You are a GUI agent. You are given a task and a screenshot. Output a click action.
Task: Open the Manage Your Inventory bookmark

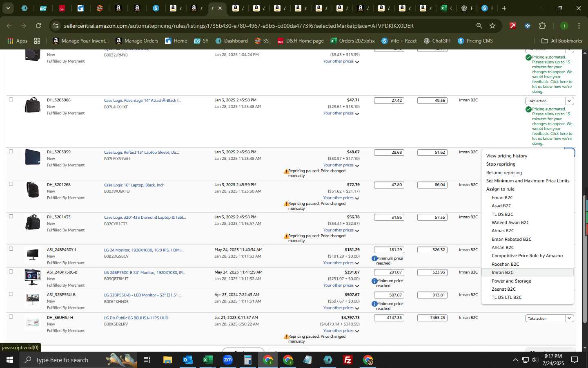point(81,41)
